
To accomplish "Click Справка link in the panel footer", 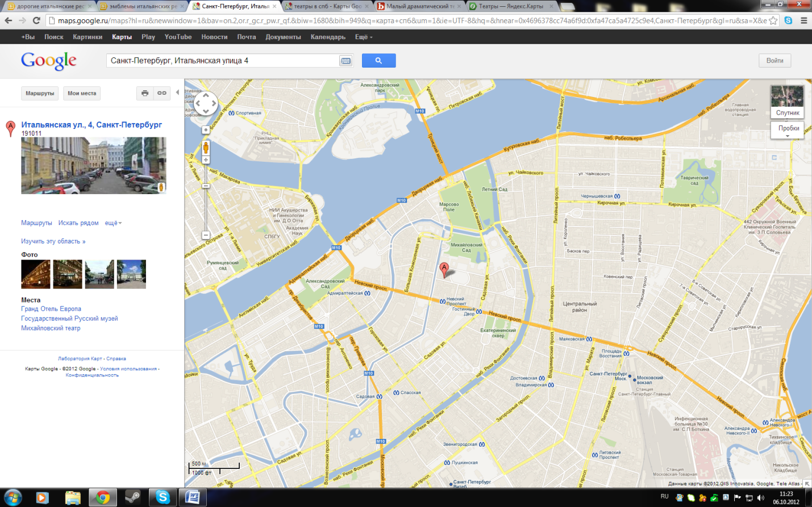I will pyautogui.click(x=116, y=359).
